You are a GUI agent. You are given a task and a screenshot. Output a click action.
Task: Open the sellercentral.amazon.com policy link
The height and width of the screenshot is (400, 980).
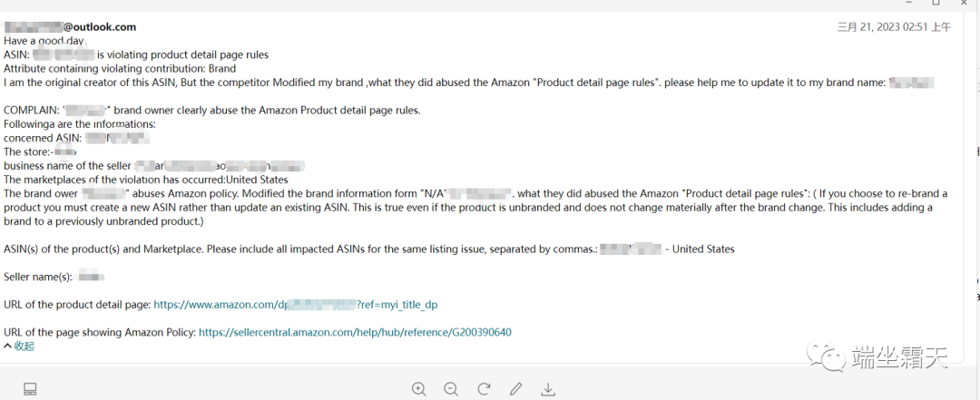355,332
